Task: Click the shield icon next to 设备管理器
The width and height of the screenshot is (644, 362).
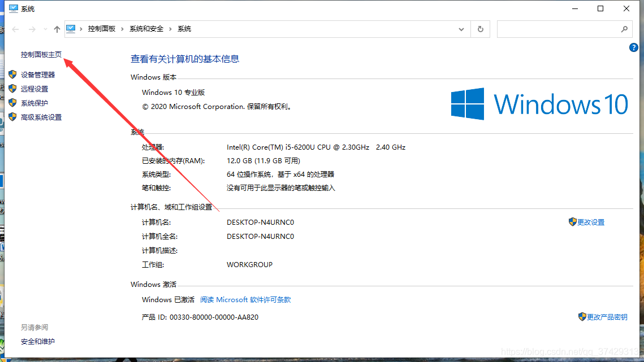Action: (x=13, y=75)
